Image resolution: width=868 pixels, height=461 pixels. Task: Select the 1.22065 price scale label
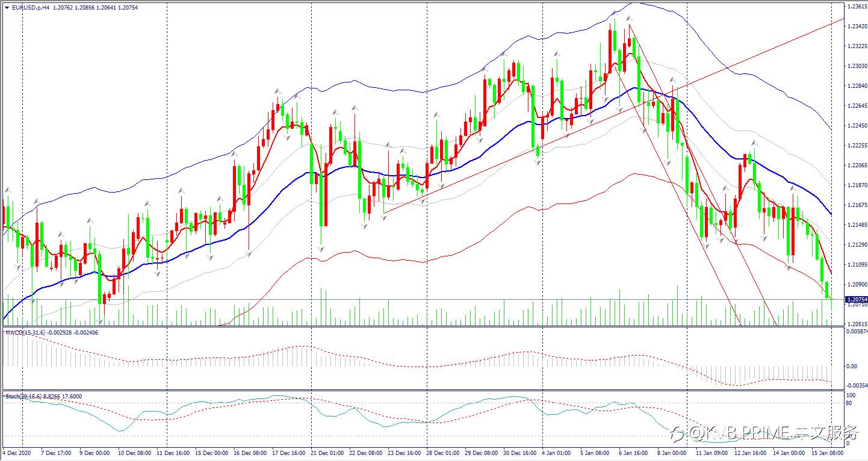(x=857, y=166)
